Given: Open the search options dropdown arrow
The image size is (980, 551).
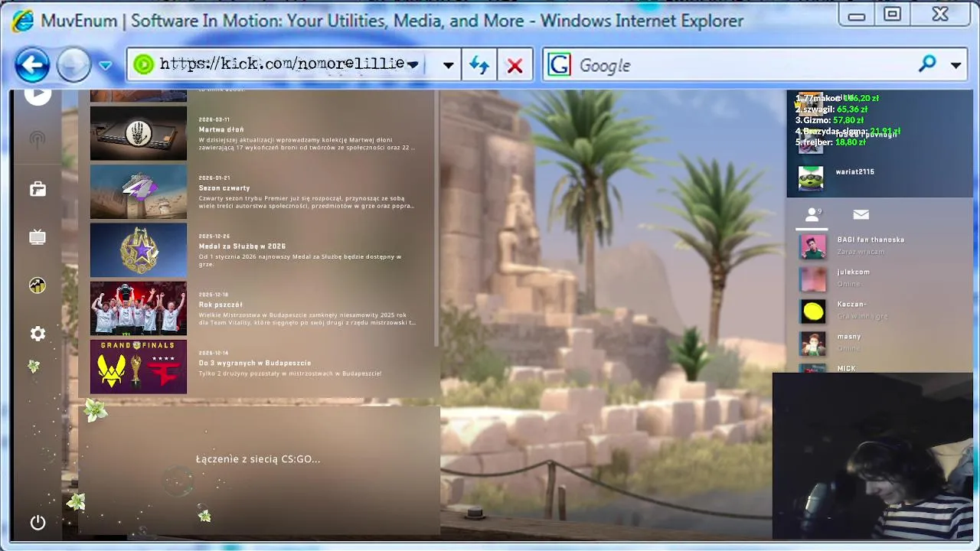Looking at the screenshot, I should click(955, 66).
